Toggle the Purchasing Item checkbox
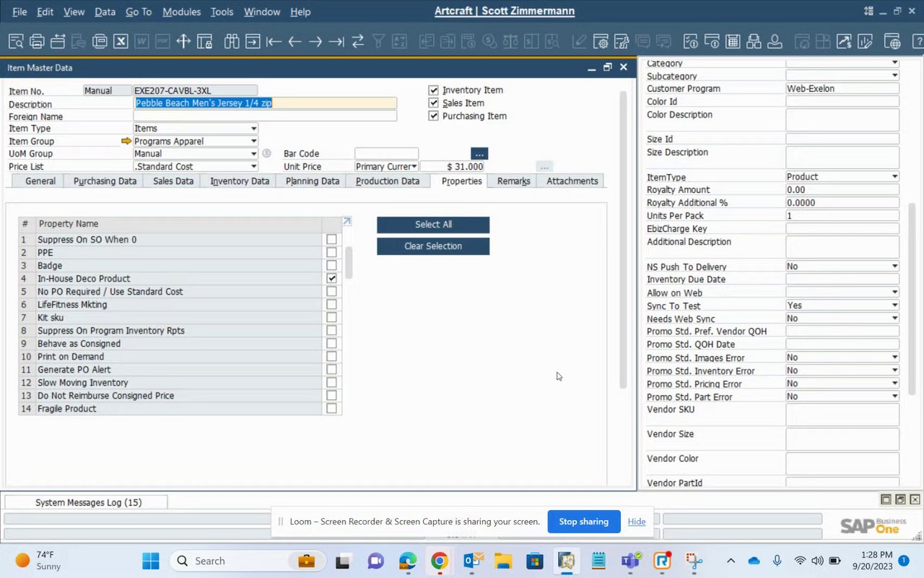The height and width of the screenshot is (578, 924). click(433, 116)
